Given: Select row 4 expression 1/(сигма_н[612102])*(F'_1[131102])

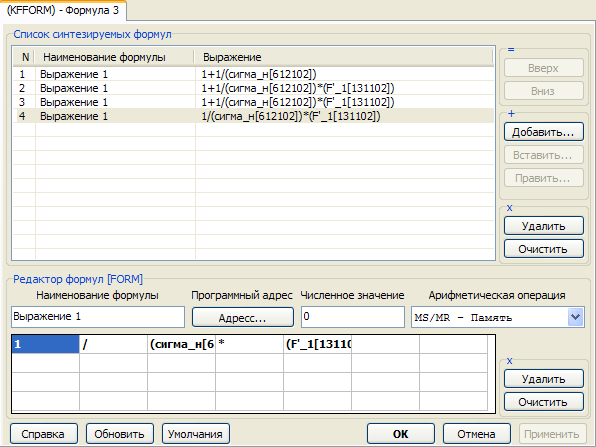Looking at the screenshot, I should click(x=291, y=116).
